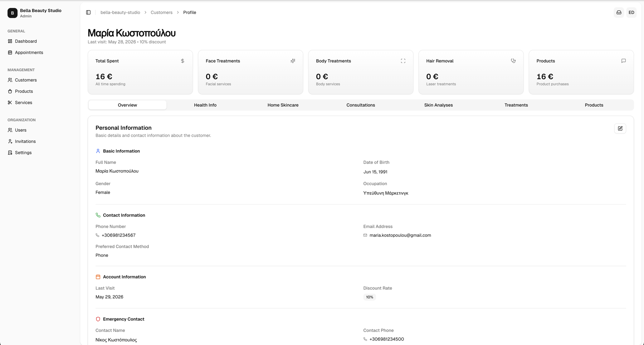The image size is (644, 345).
Task: Navigate to Dashboard in sidebar
Action: (x=40, y=41)
